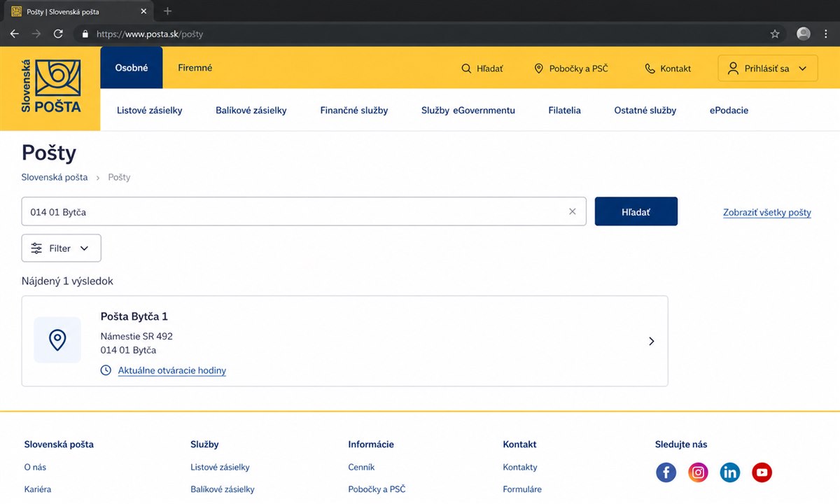Open the browser profile avatar
The width and height of the screenshot is (840, 504).
(804, 34)
